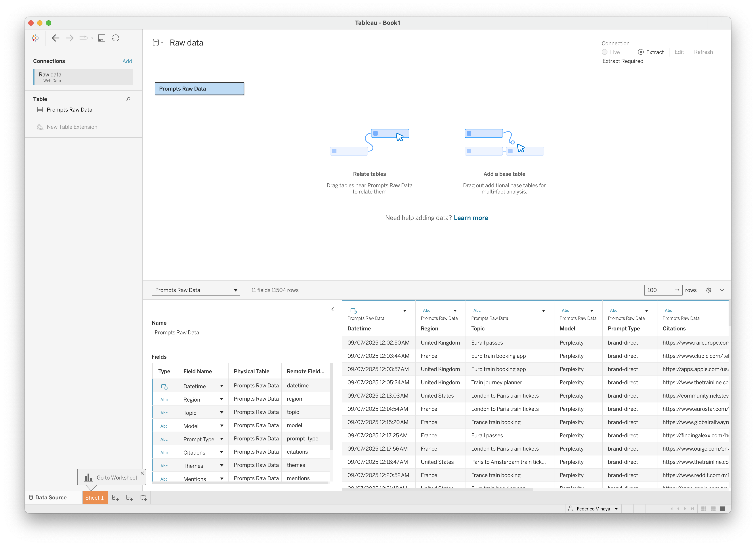Go to first sheet navigation arrow
The width and height of the screenshot is (756, 546).
(x=671, y=509)
